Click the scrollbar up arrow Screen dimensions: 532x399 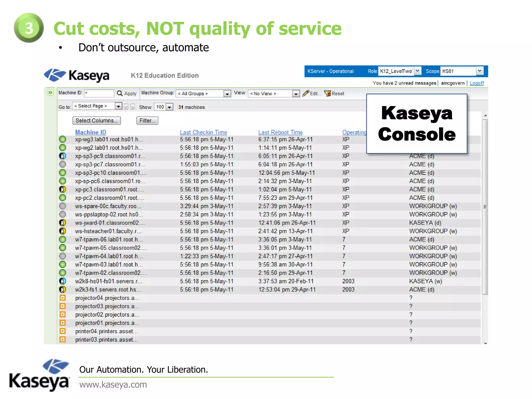pyautogui.click(x=485, y=116)
